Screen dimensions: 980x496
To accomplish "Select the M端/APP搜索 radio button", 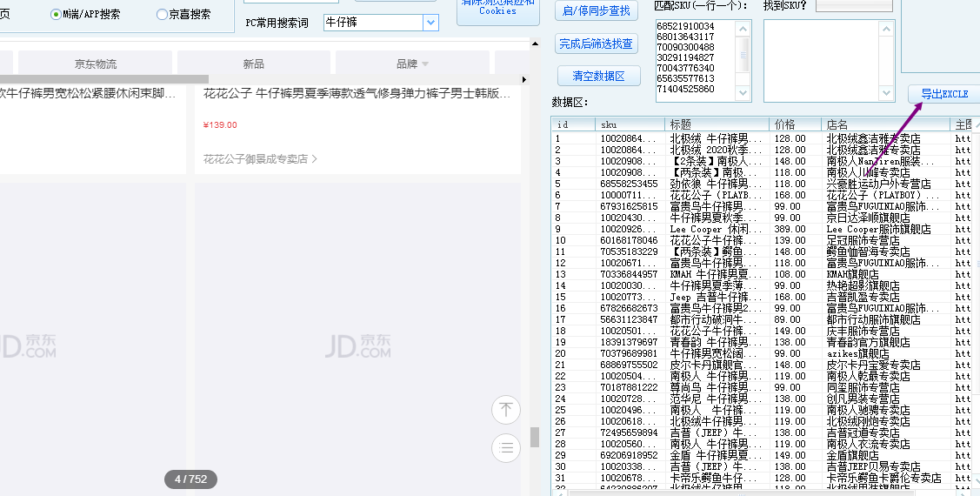I will (x=57, y=14).
